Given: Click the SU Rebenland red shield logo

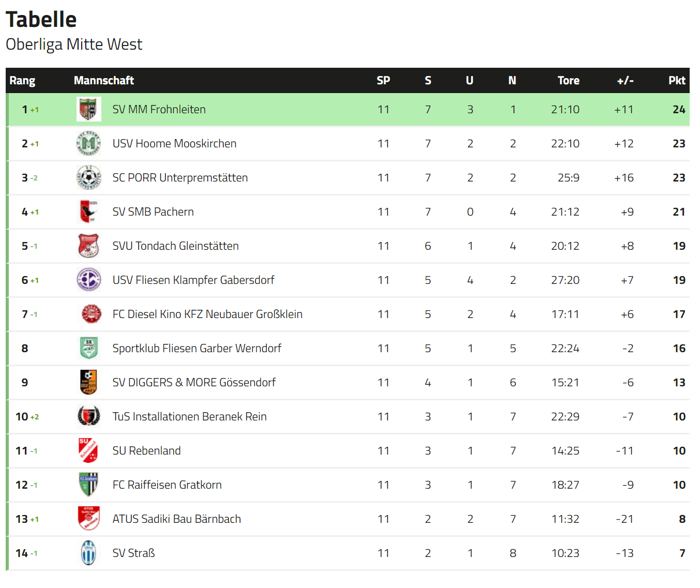Looking at the screenshot, I should coord(88,450).
